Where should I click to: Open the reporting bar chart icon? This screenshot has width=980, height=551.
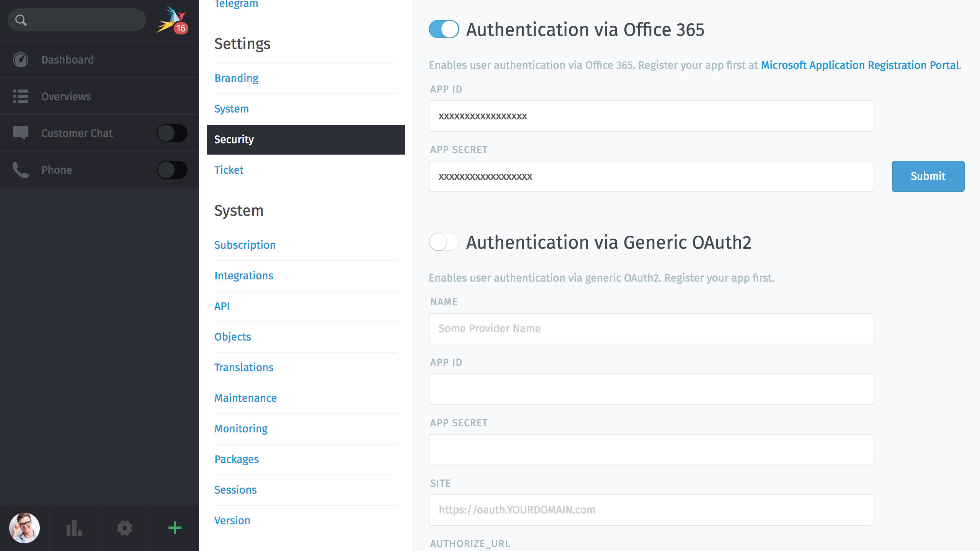click(x=74, y=528)
